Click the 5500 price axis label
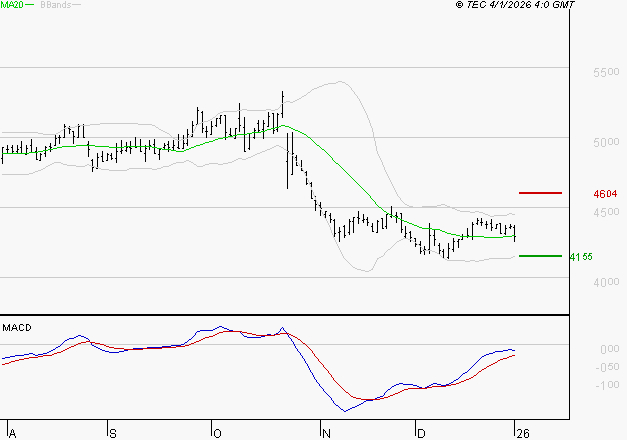 point(606,72)
